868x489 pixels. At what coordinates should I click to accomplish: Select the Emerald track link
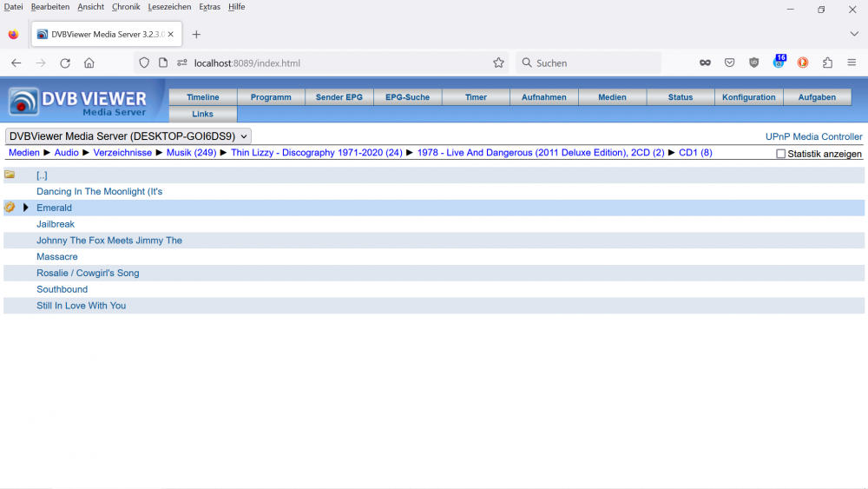point(54,208)
